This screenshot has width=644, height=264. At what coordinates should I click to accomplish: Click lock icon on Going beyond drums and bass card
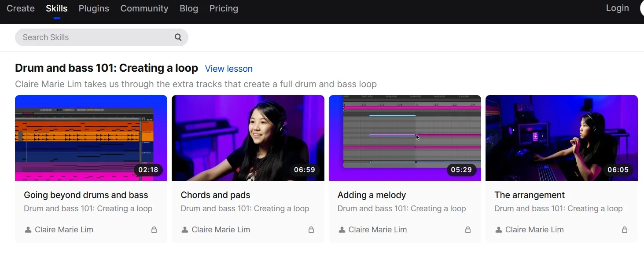pyautogui.click(x=154, y=230)
